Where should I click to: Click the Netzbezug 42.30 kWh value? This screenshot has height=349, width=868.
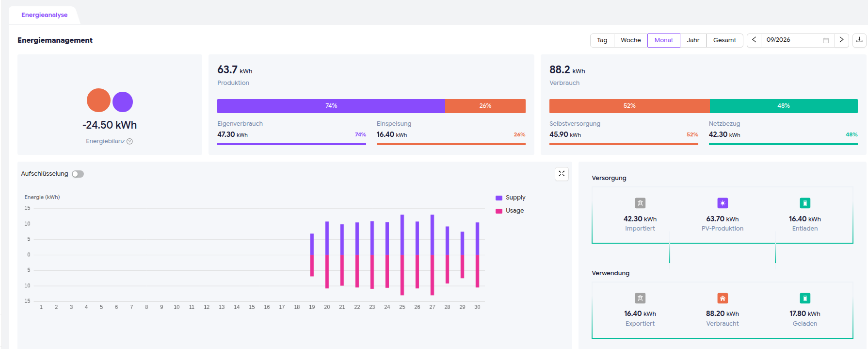coord(724,134)
